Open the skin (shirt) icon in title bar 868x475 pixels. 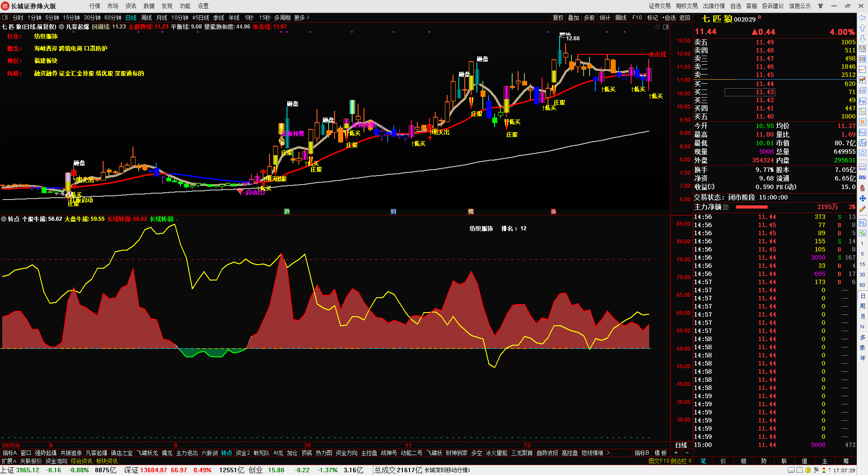tap(821, 6)
